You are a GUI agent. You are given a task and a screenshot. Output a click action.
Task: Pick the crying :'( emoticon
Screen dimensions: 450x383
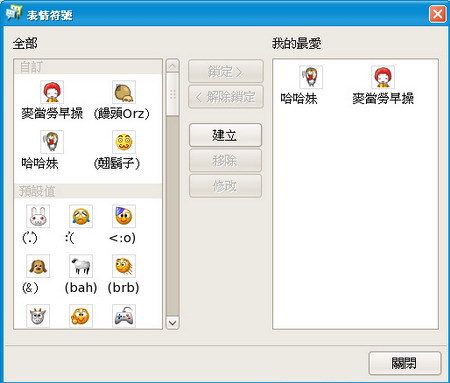tap(81, 216)
